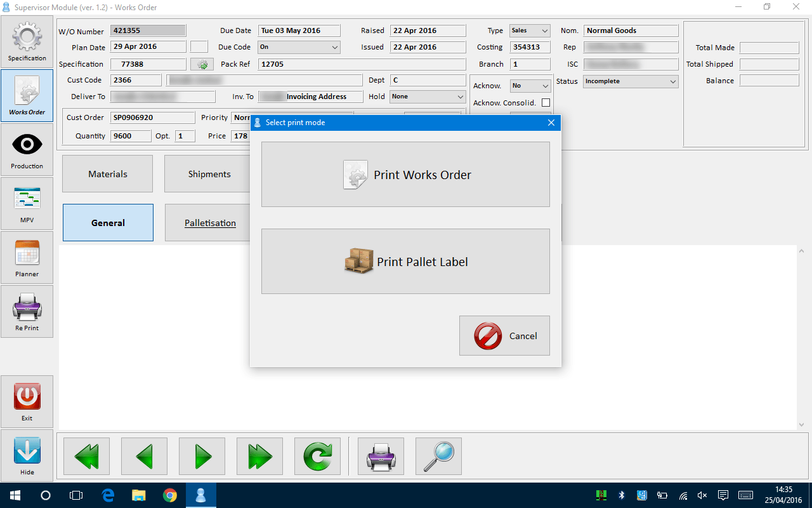Open the Specification module in sidebar
This screenshot has height=508, width=812.
27,41
